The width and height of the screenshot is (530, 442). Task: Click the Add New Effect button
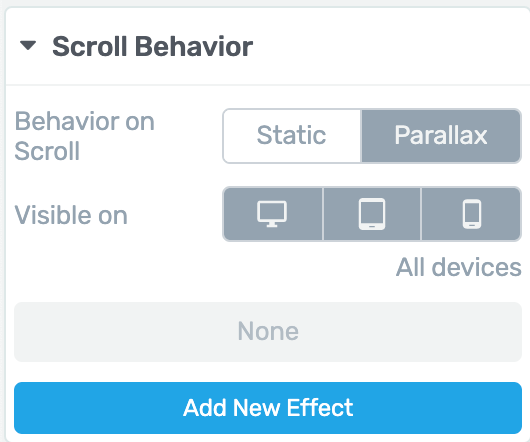point(268,408)
